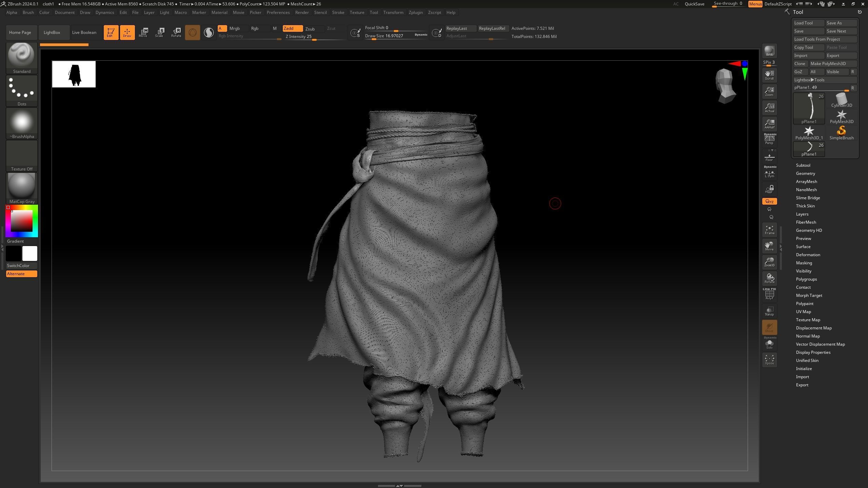The width and height of the screenshot is (868, 488).
Task: Click the Load Tool button
Action: pos(809,23)
